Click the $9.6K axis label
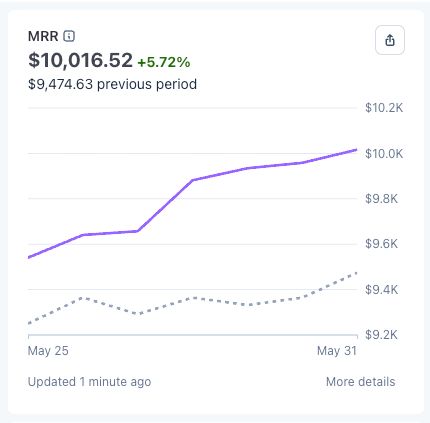430x423 pixels. (x=381, y=244)
